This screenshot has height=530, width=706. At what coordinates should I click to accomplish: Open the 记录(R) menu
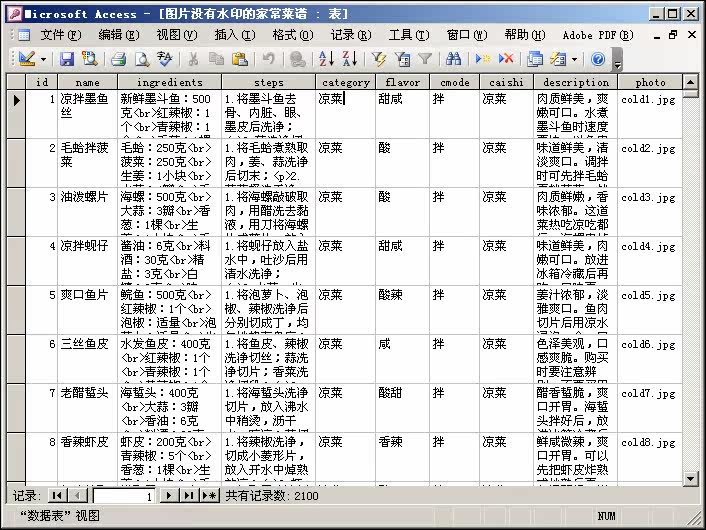tap(351, 35)
